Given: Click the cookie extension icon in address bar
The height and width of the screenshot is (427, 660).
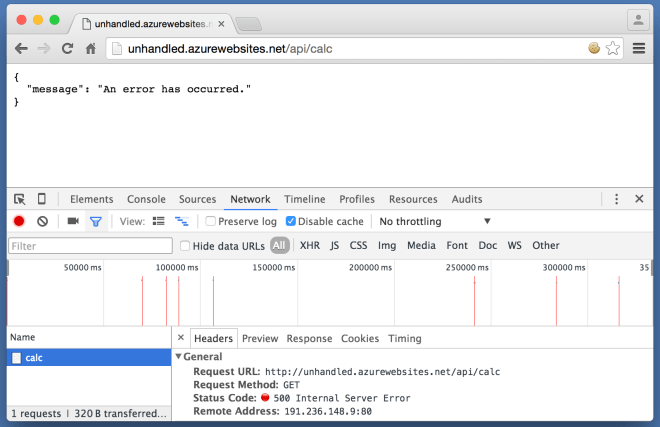Looking at the screenshot, I should click(x=594, y=48).
